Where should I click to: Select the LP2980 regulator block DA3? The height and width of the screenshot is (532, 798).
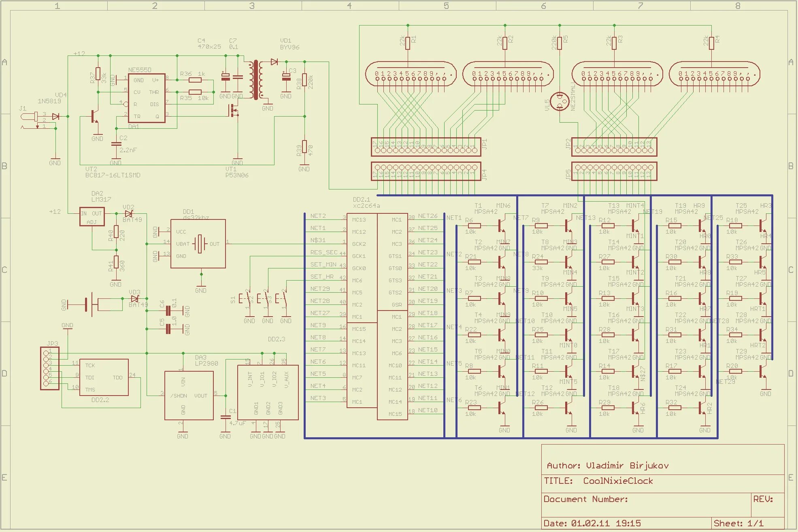click(189, 395)
